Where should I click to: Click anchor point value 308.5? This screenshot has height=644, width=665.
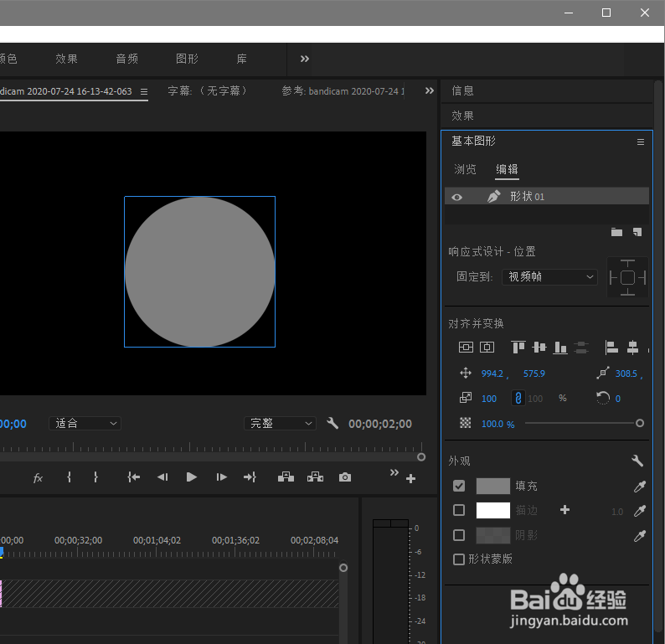[x=626, y=374]
